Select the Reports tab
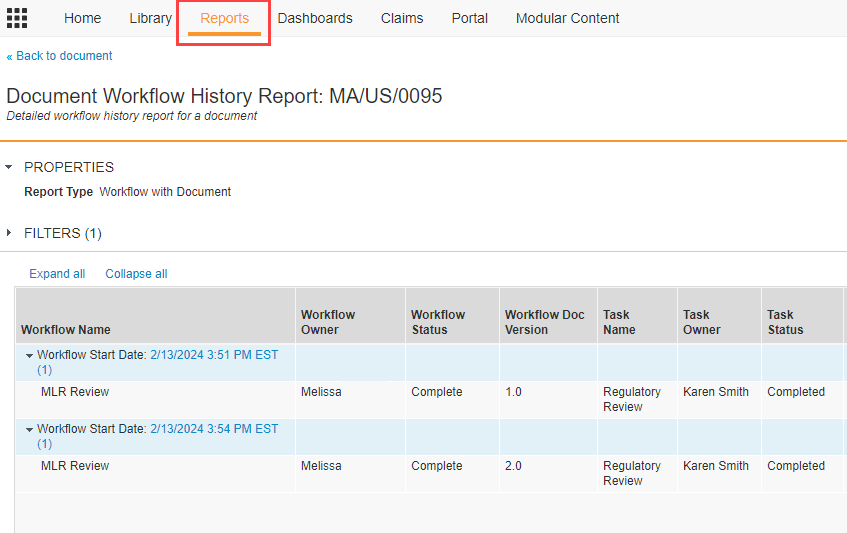The width and height of the screenshot is (847, 533). coord(224,18)
